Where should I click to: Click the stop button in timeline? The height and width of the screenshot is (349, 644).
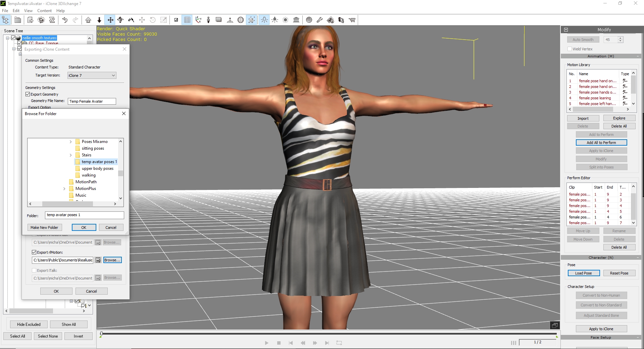point(279,343)
